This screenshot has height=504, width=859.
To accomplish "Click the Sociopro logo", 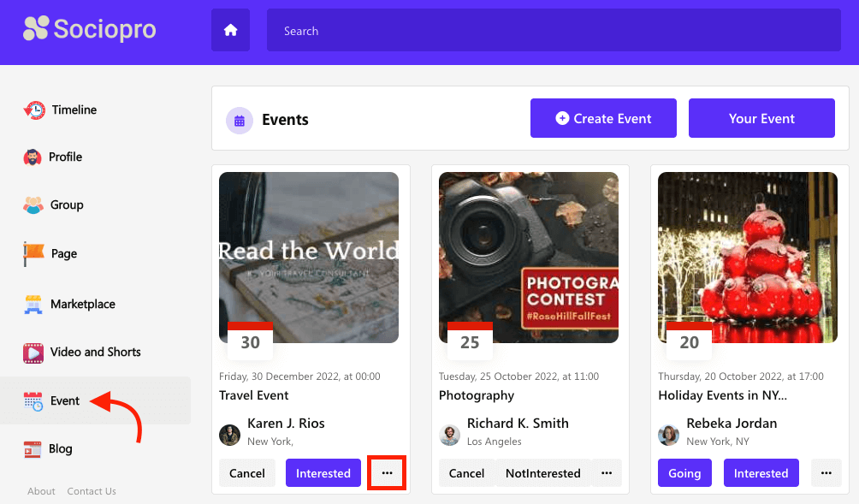I will pos(90,29).
